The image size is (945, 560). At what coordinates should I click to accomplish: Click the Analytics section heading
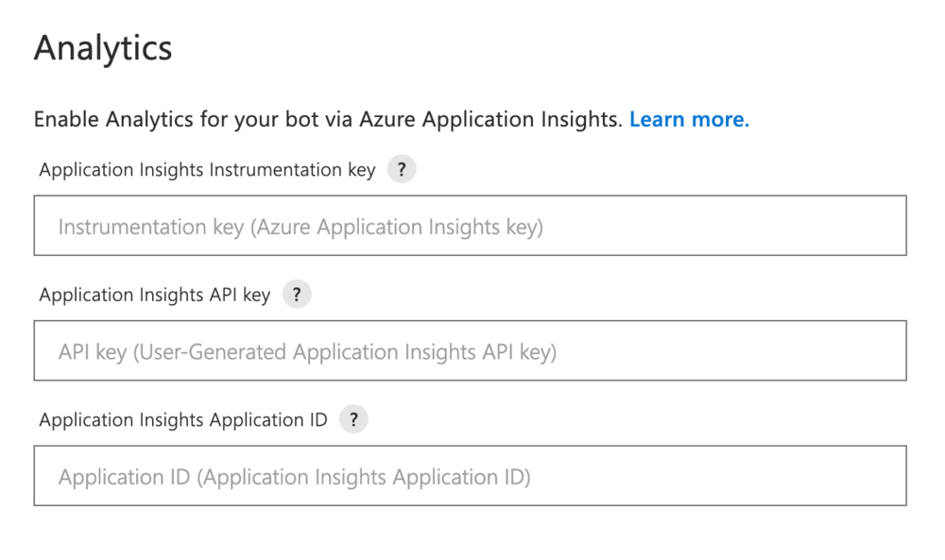pos(103,48)
